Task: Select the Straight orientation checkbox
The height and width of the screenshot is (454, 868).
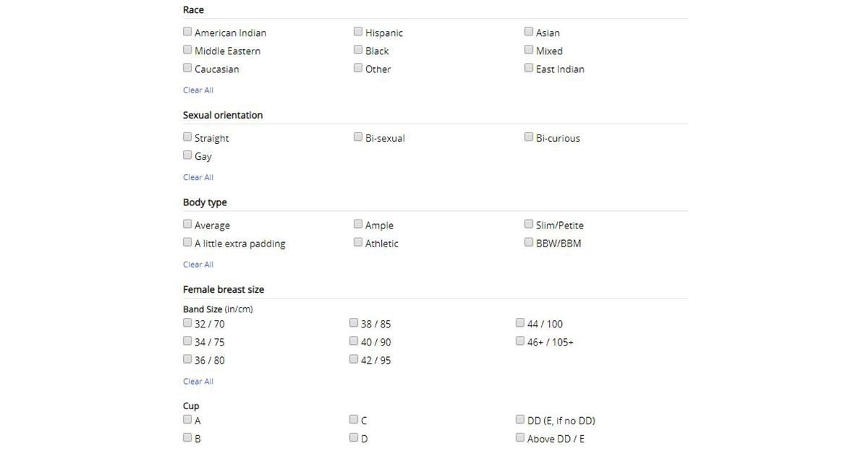Action: tap(187, 137)
